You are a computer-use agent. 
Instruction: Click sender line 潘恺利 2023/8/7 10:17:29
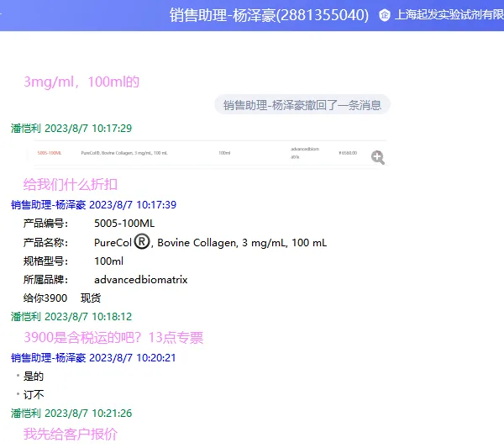71,129
